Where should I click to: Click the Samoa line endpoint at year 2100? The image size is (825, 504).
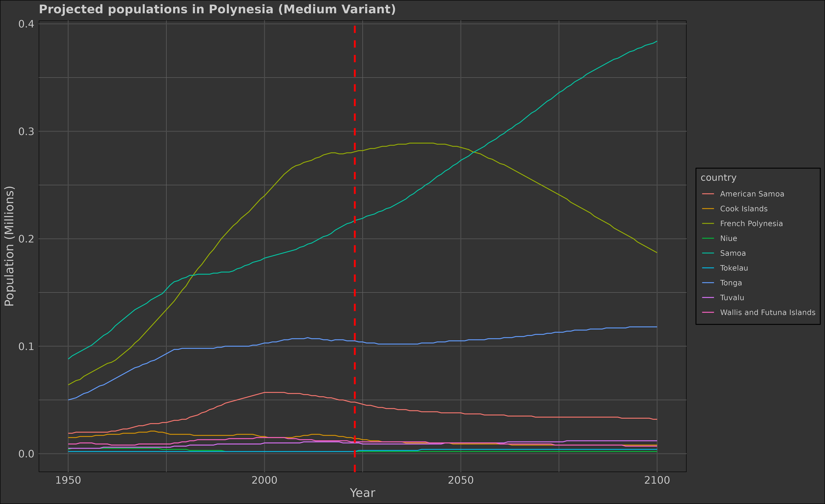click(x=657, y=41)
